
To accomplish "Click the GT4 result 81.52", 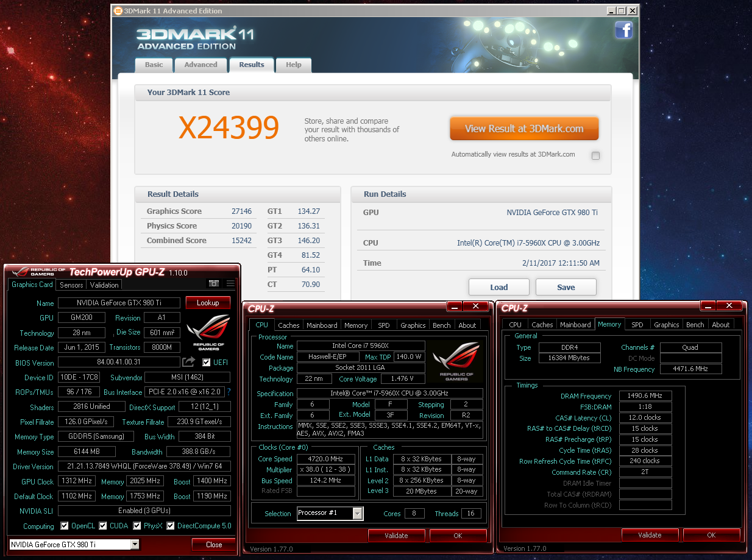I will click(310, 255).
